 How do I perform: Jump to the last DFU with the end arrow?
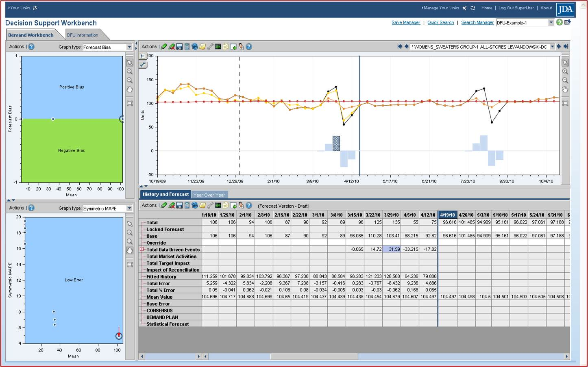pos(566,47)
